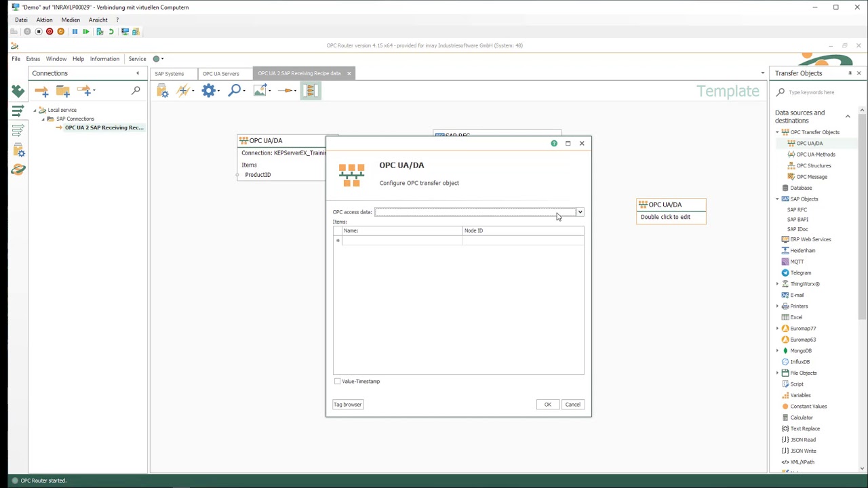Open the Aktion menu of VM window

point(44,20)
